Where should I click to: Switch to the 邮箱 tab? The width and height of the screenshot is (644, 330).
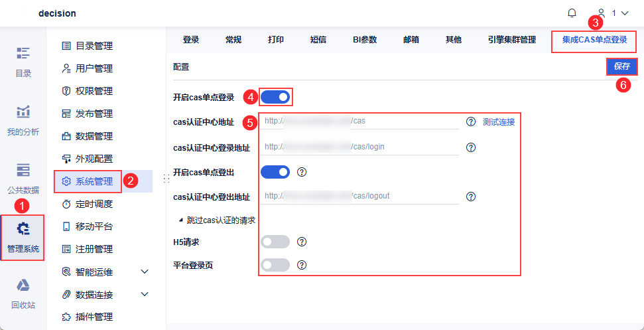click(411, 40)
